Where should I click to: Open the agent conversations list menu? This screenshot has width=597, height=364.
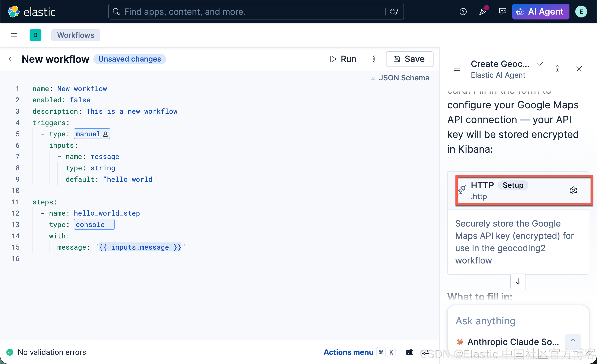(x=457, y=69)
